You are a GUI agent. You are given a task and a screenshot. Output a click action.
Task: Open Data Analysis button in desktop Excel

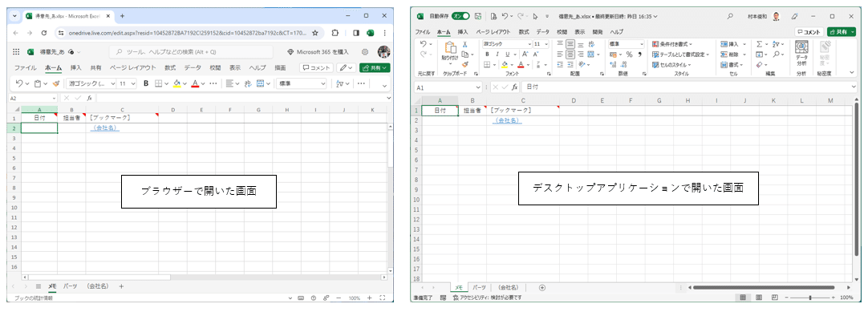pyautogui.click(x=801, y=54)
